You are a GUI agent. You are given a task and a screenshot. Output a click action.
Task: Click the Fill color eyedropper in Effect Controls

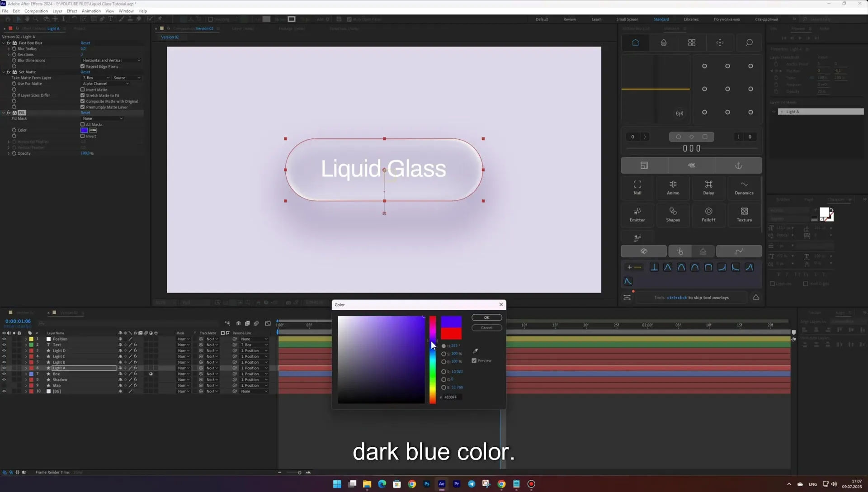point(93,130)
